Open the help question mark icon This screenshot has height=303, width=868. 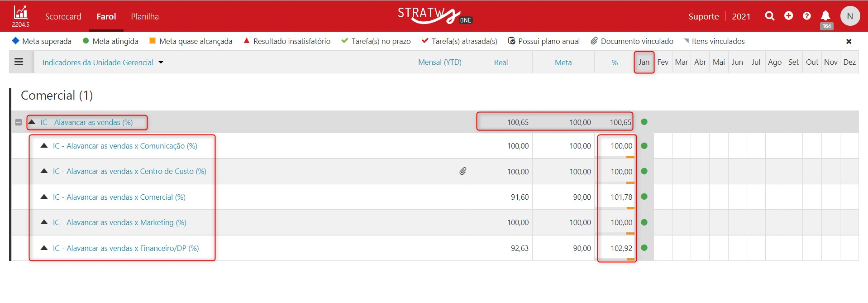(806, 16)
